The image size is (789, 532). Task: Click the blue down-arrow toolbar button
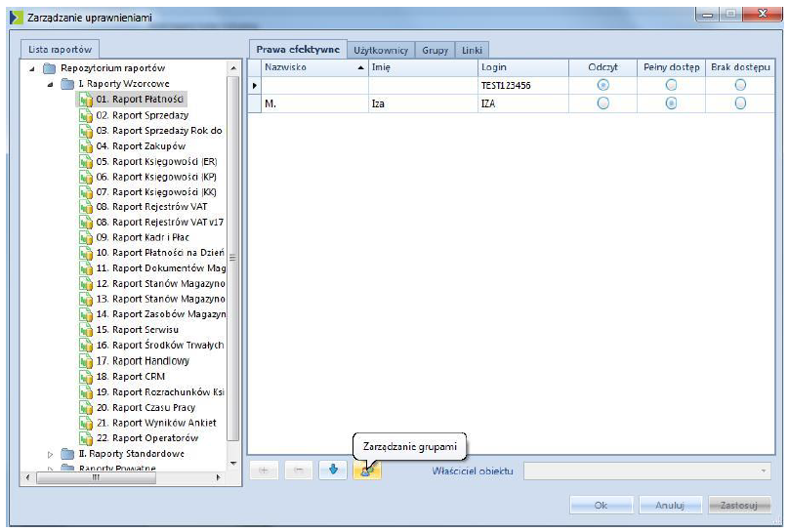point(333,471)
